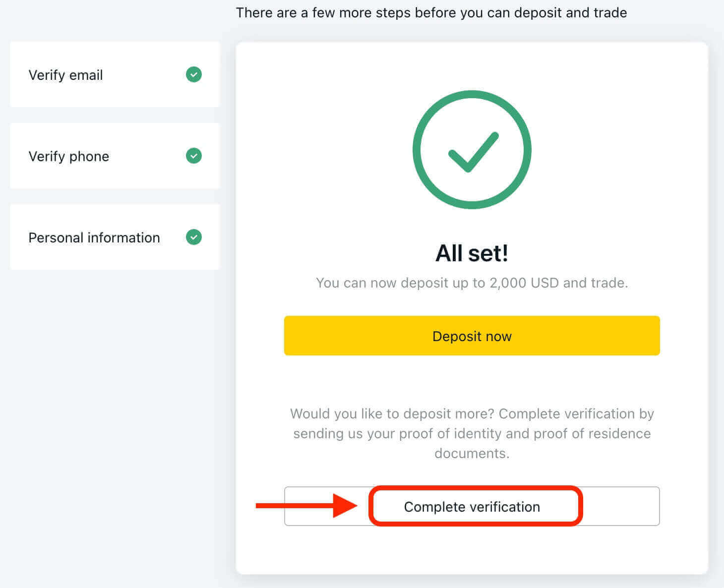Click "Would you like to deposit more?" text
The height and width of the screenshot is (588, 724).
coord(392,414)
